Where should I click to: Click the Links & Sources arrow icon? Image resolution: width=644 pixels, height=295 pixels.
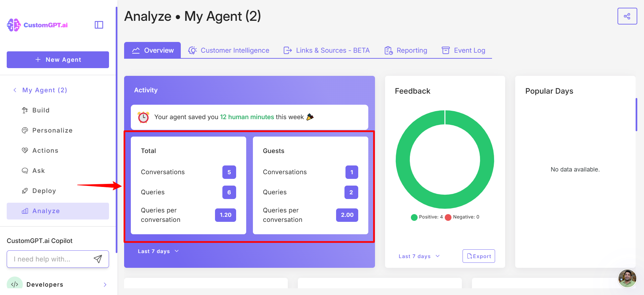tap(287, 50)
